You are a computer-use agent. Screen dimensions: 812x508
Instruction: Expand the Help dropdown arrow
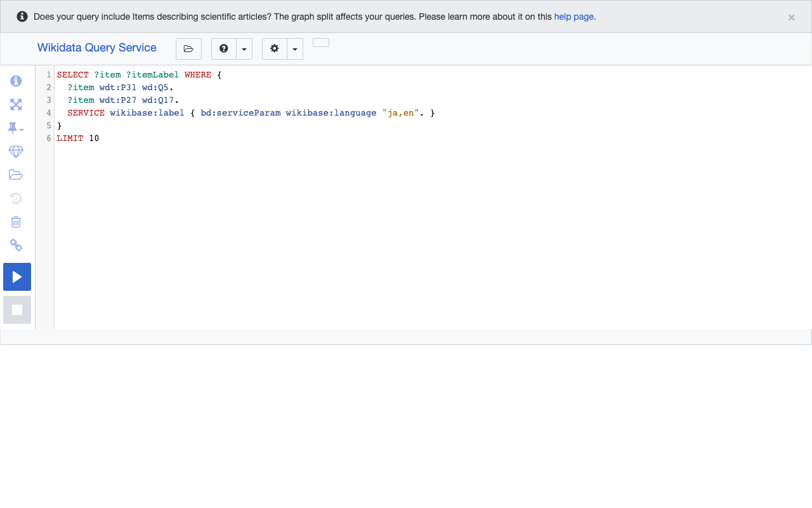244,48
